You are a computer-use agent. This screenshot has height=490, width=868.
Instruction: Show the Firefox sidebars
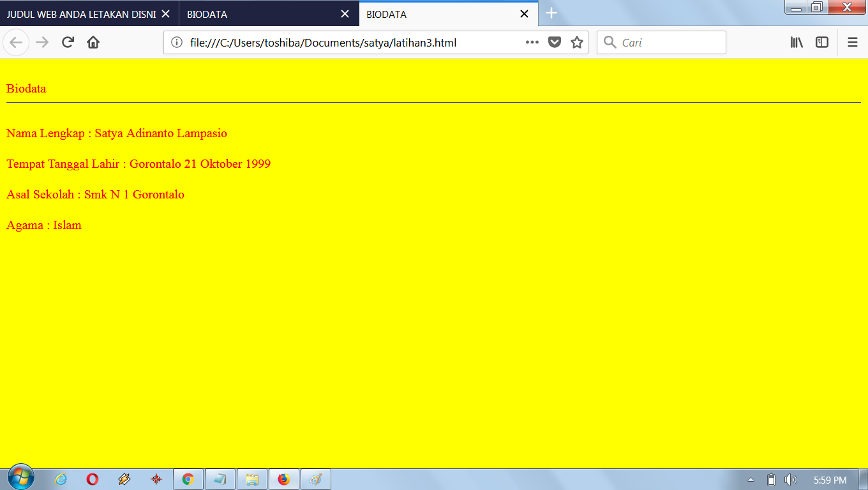[822, 43]
